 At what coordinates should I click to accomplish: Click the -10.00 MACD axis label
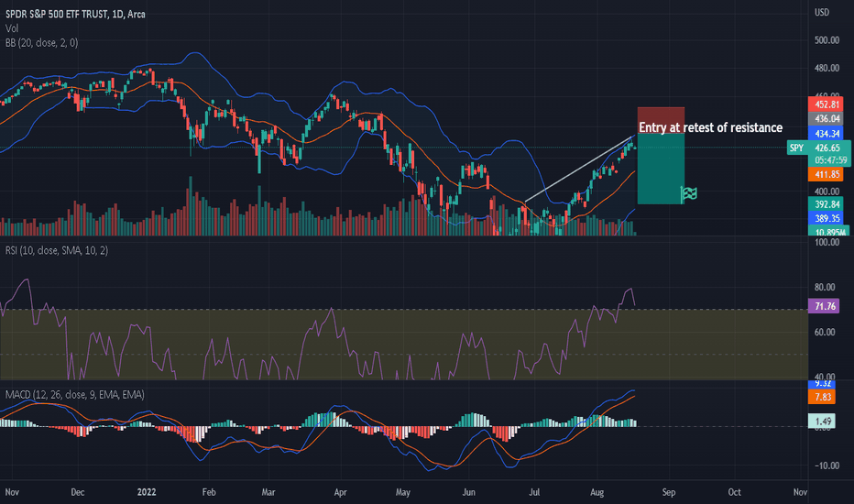point(825,466)
